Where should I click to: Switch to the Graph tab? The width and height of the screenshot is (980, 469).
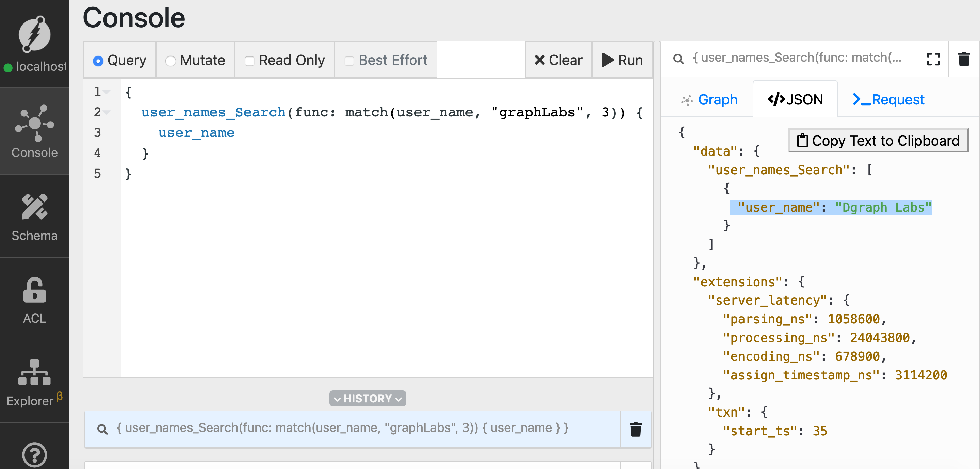709,100
